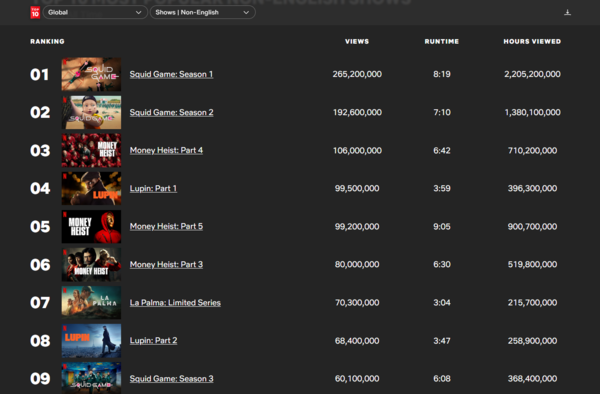Click ranking number 01
Image resolution: width=600 pixels, height=394 pixels.
pyautogui.click(x=40, y=75)
